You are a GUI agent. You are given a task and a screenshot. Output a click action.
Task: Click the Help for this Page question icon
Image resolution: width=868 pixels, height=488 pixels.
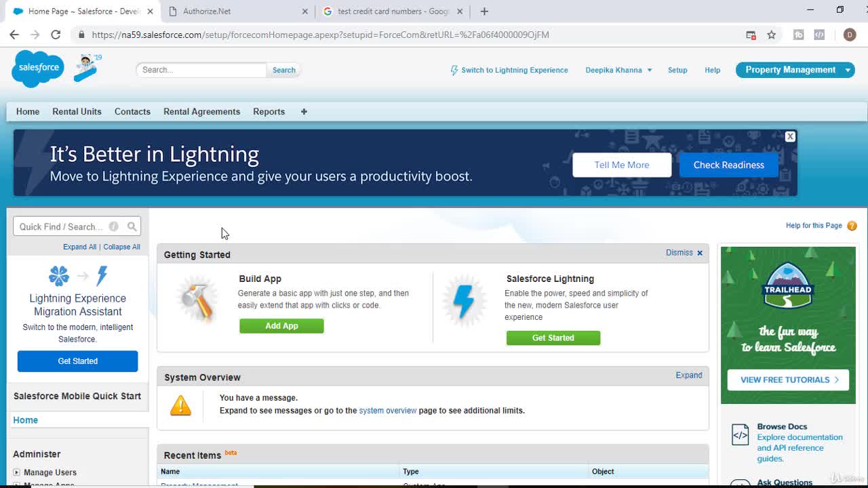click(852, 226)
